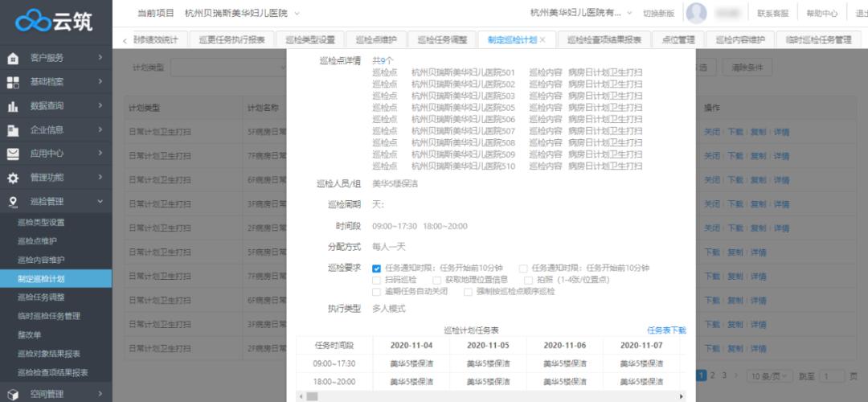Click the left arrow to scroll tabs
868x402 pixels.
125,40
